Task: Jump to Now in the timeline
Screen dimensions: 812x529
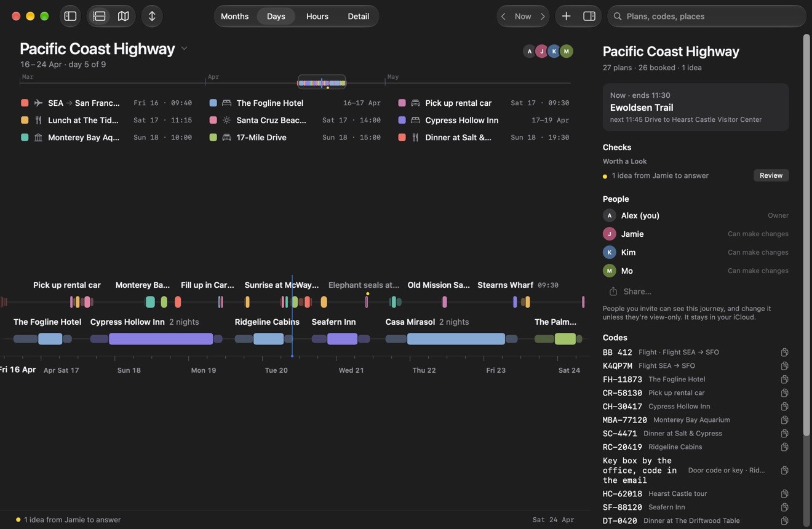Action: coord(523,16)
